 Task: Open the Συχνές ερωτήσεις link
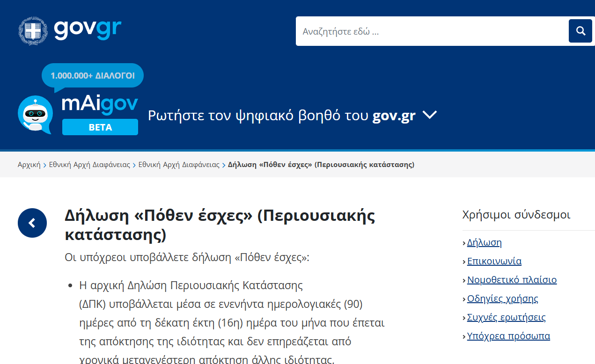point(506,317)
